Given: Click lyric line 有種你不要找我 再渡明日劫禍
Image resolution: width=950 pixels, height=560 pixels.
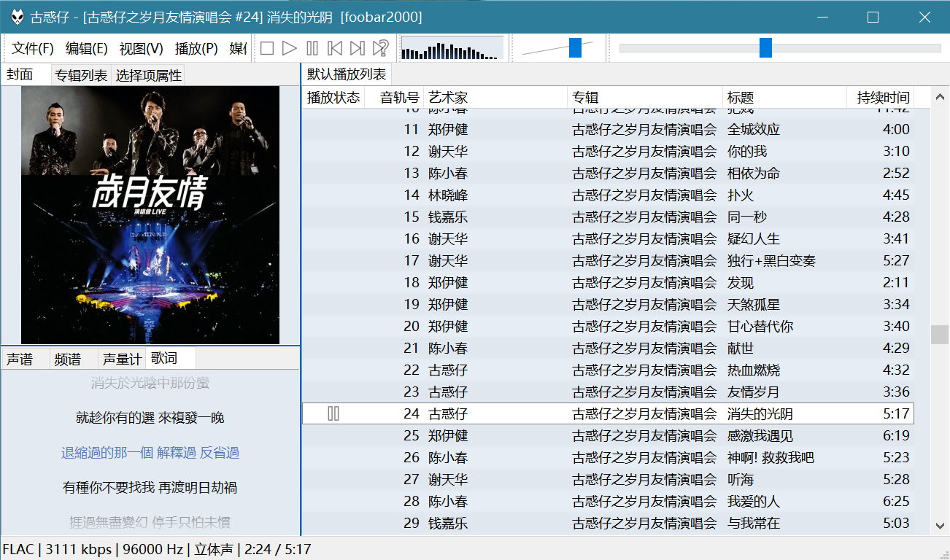Looking at the screenshot, I should click(150, 487).
